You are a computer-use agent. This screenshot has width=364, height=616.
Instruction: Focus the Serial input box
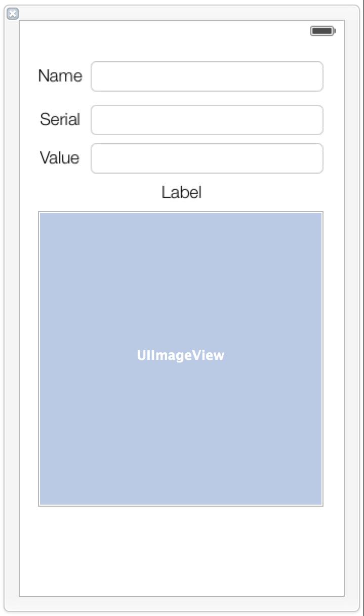point(207,120)
